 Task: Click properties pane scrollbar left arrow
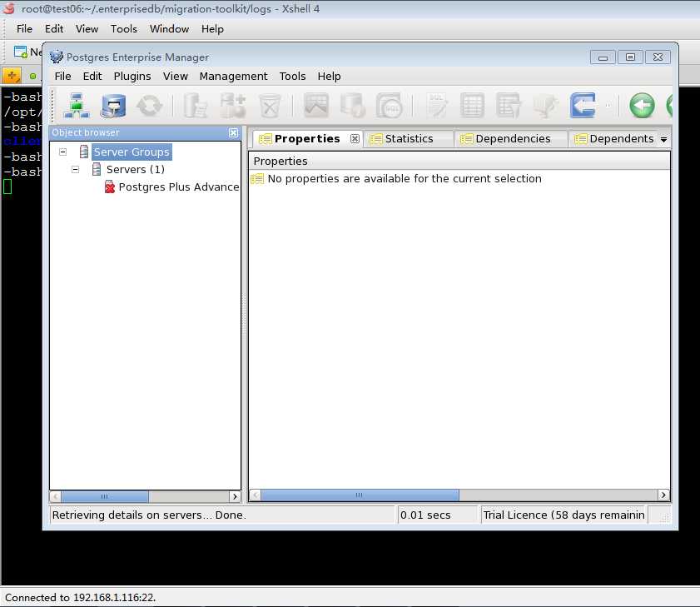(256, 495)
